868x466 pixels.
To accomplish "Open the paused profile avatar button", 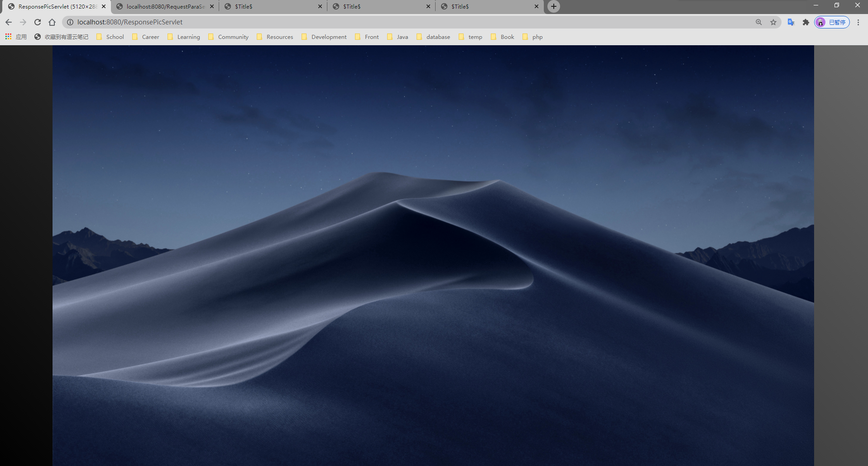I will pos(832,22).
